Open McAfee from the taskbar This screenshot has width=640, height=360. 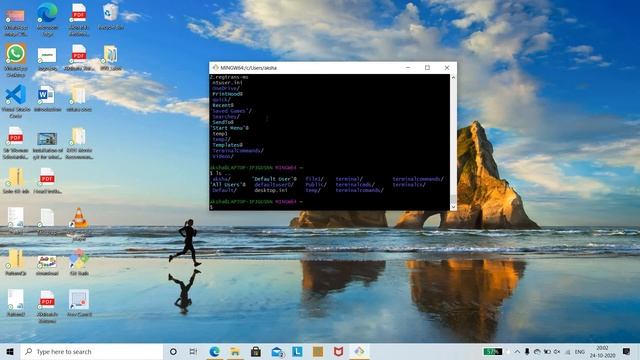[338, 351]
